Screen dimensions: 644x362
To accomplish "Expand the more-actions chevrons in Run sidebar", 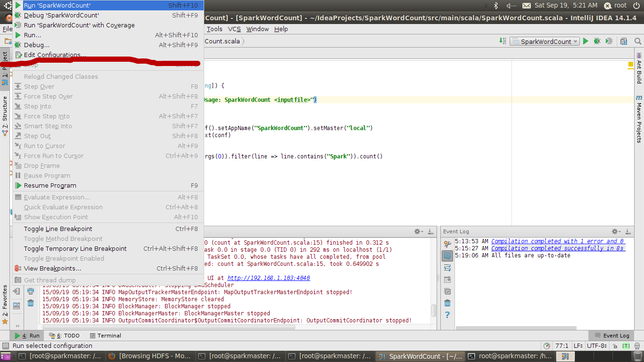I will (17, 325).
